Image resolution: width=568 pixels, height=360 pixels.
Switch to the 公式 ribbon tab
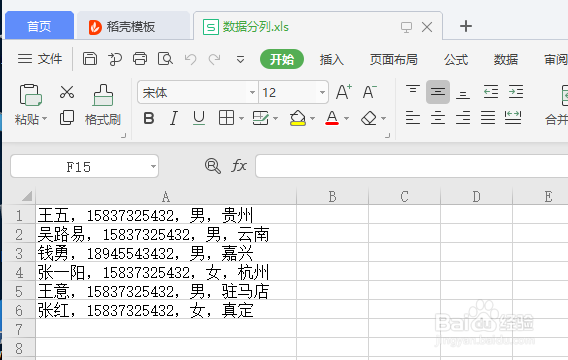click(x=456, y=59)
